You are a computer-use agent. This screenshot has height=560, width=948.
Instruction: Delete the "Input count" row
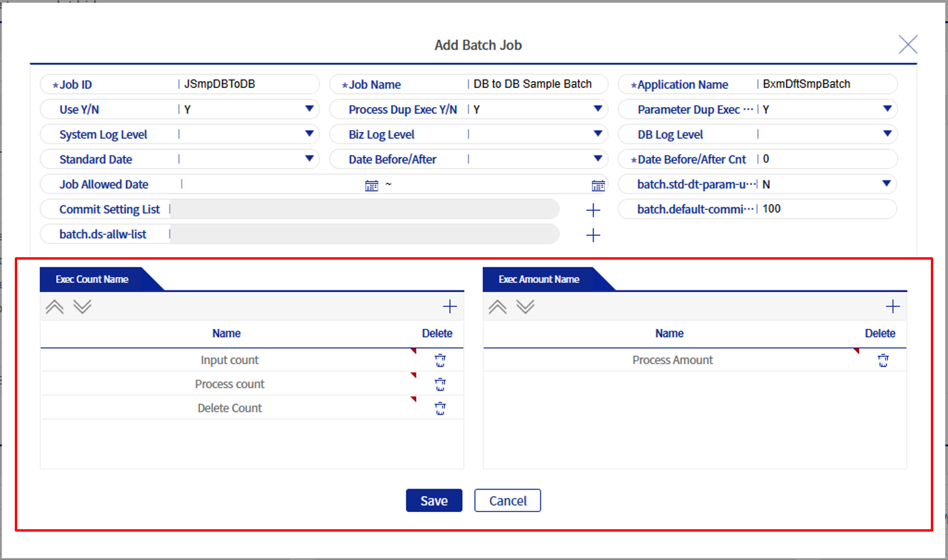(440, 360)
